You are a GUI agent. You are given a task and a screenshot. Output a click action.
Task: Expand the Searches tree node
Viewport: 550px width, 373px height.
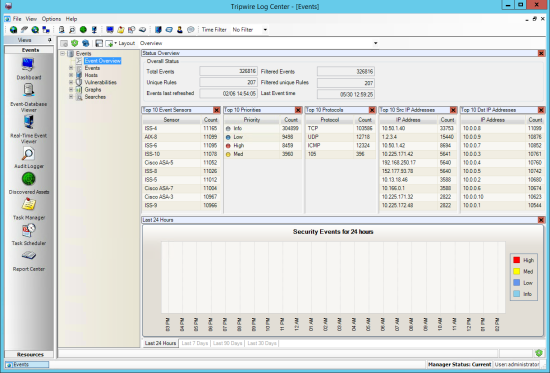(x=71, y=97)
